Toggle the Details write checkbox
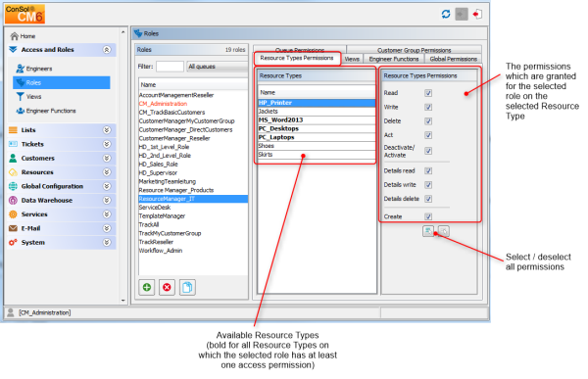The width and height of the screenshot is (588, 379). click(428, 185)
